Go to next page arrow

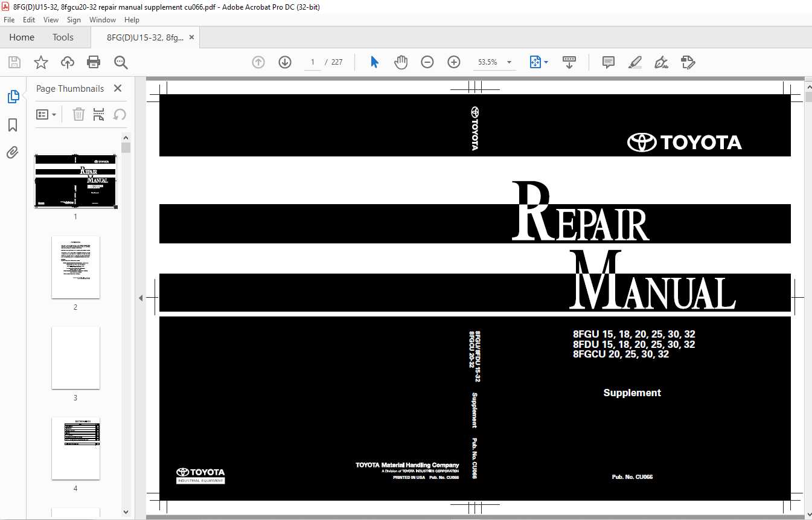pos(285,62)
